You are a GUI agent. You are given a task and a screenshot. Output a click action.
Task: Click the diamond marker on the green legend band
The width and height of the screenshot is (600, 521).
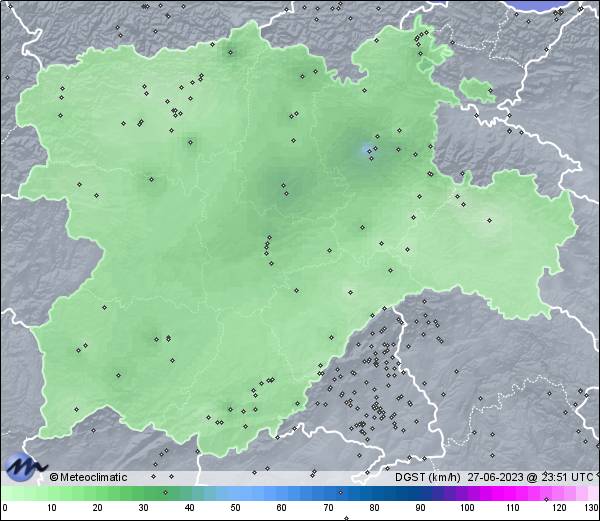coord(165,492)
